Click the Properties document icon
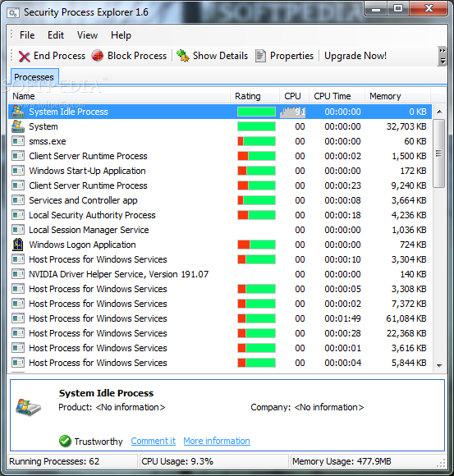Screen dimensions: 454x476 pyautogui.click(x=260, y=56)
